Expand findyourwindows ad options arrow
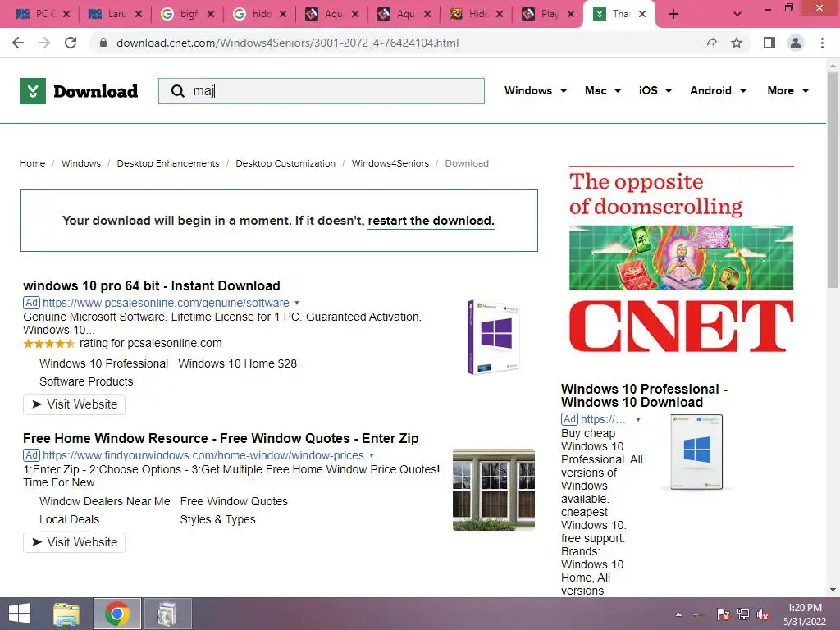The height and width of the screenshot is (630, 840). point(372,455)
